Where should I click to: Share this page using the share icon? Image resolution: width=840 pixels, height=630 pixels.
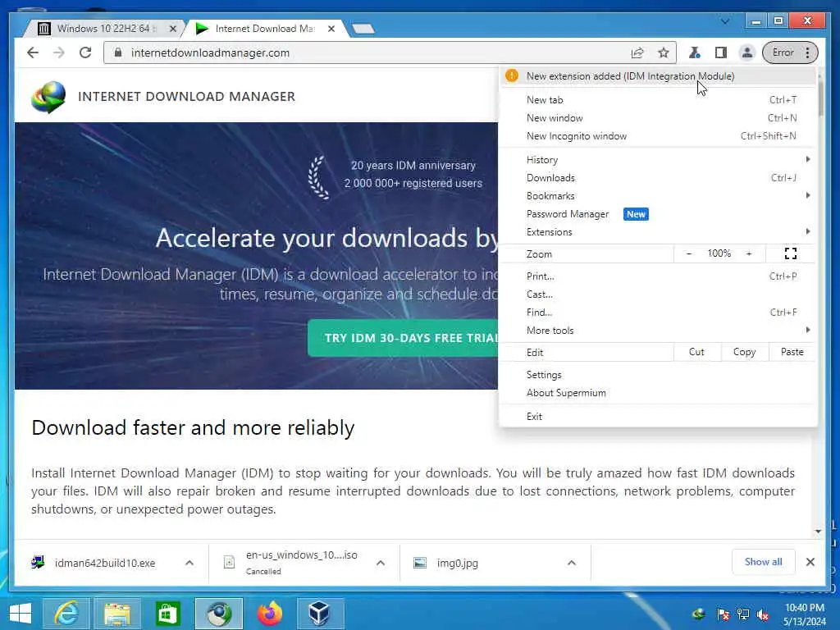coord(637,52)
